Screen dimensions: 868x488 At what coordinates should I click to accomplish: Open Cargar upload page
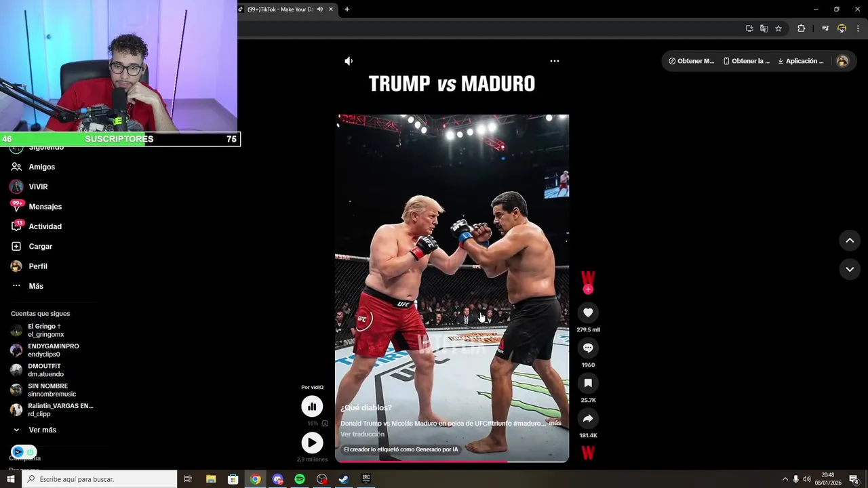coord(40,246)
